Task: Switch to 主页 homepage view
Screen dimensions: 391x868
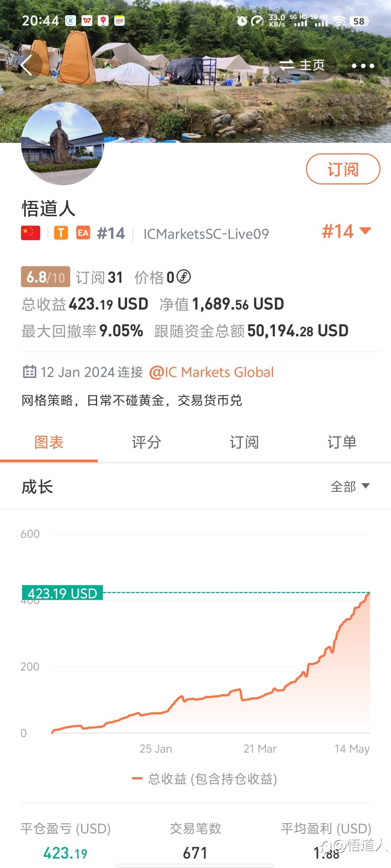Action: pos(302,65)
